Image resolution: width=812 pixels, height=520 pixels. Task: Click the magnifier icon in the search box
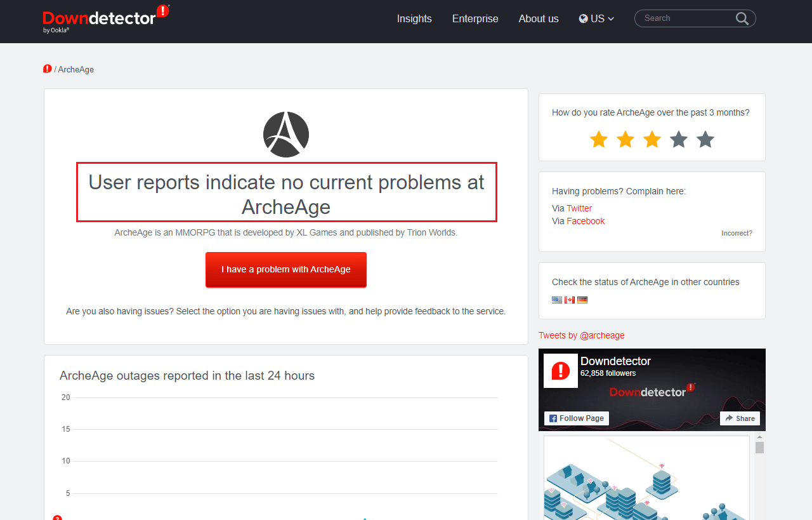(x=742, y=18)
